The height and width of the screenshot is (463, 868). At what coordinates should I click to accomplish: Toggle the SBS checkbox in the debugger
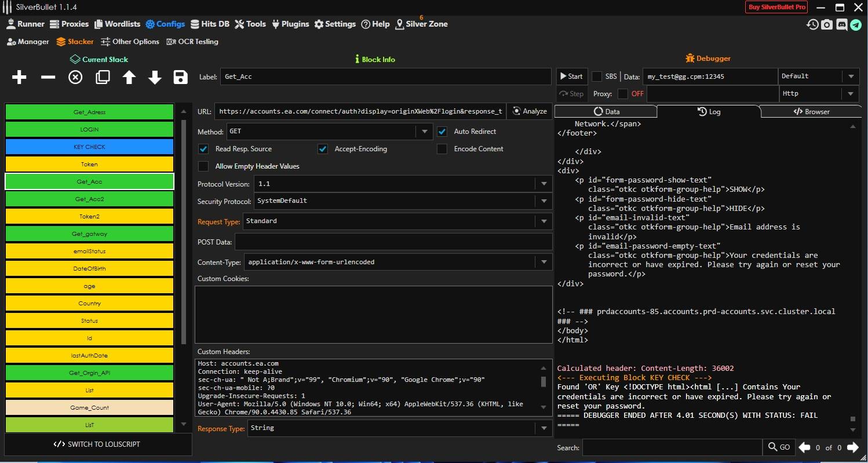click(x=597, y=76)
